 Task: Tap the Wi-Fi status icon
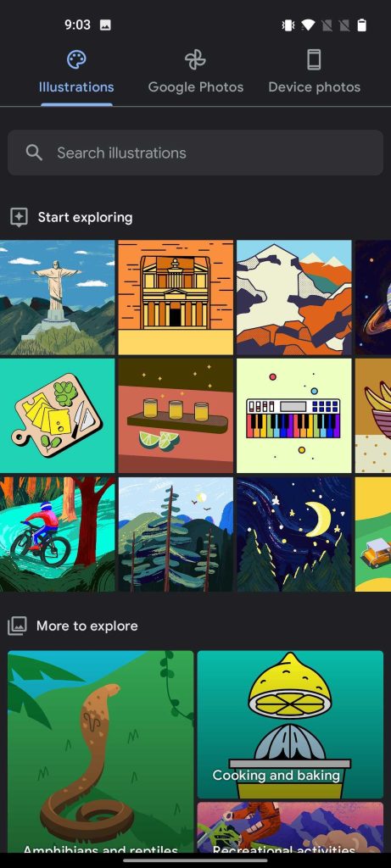tap(309, 25)
